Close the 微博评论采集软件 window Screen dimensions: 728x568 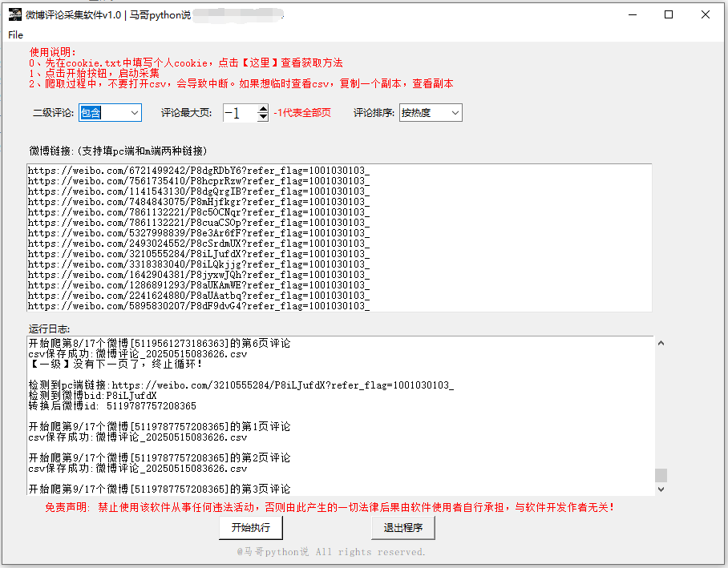click(x=706, y=15)
